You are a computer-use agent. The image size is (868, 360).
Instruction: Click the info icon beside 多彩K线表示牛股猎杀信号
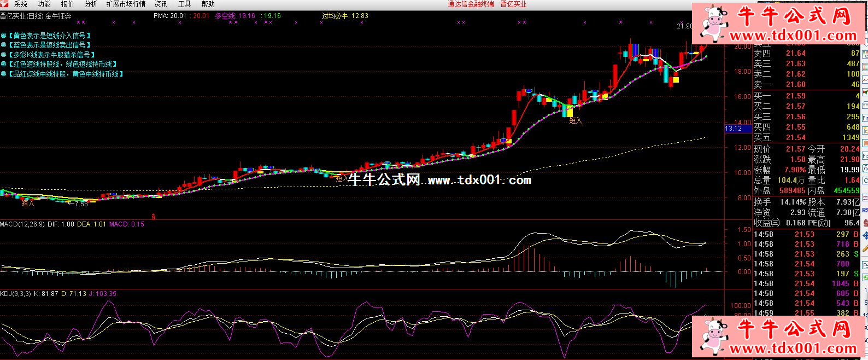(x=3, y=55)
